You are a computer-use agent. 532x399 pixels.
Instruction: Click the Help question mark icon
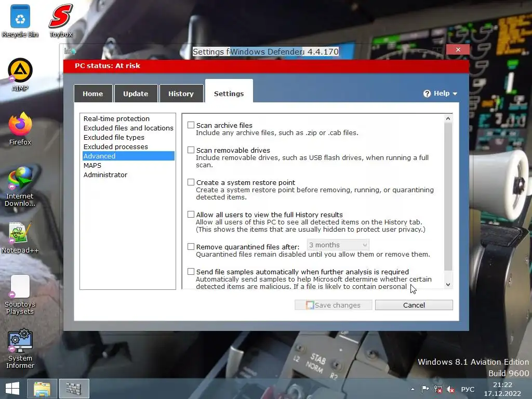(427, 94)
